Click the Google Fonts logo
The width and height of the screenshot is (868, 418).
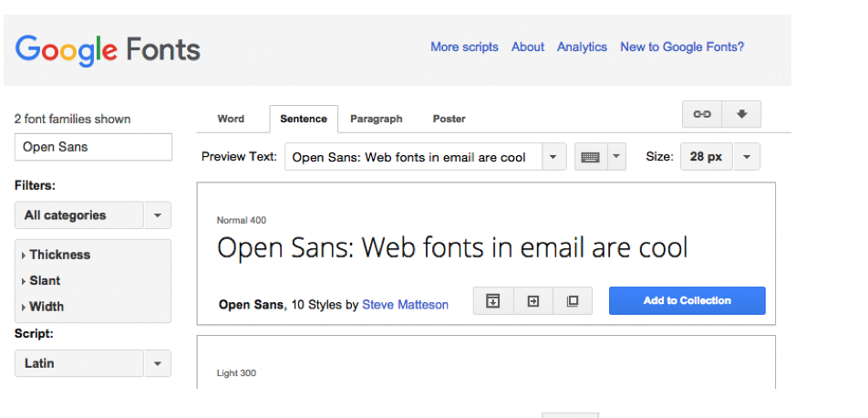[x=108, y=49]
